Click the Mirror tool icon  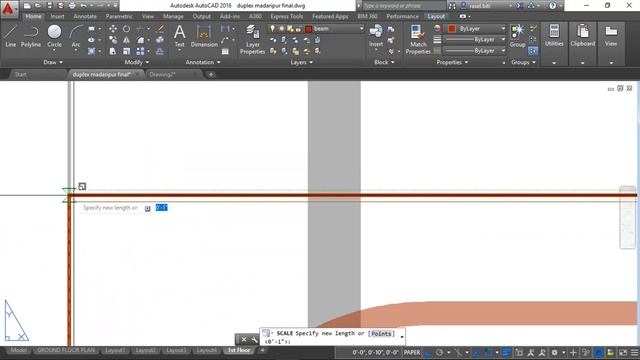tap(127, 40)
